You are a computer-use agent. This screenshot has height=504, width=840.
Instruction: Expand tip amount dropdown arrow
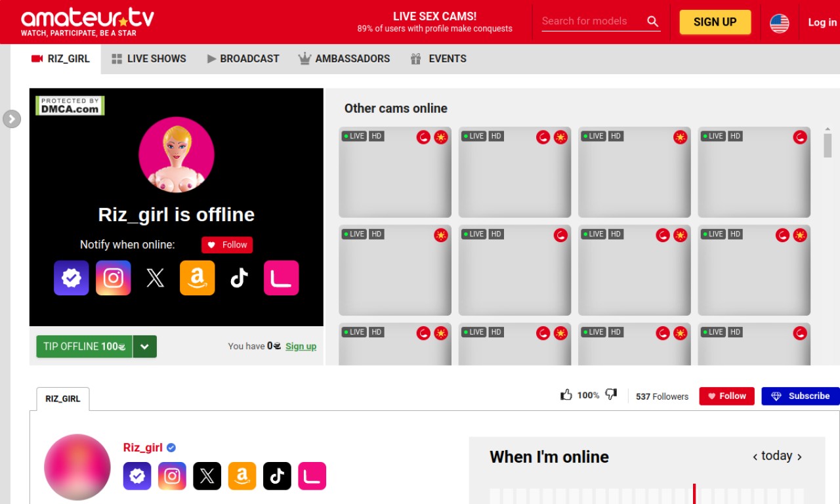145,346
